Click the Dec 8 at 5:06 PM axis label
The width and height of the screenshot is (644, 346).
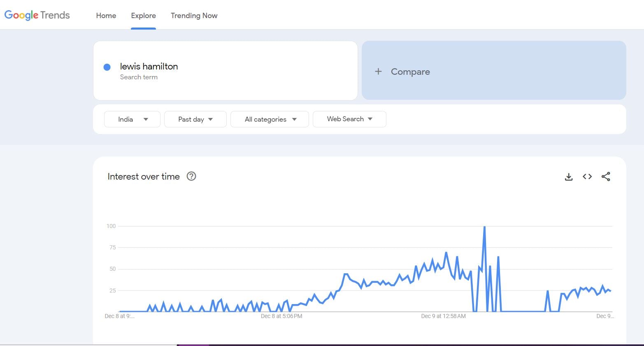[281, 316]
